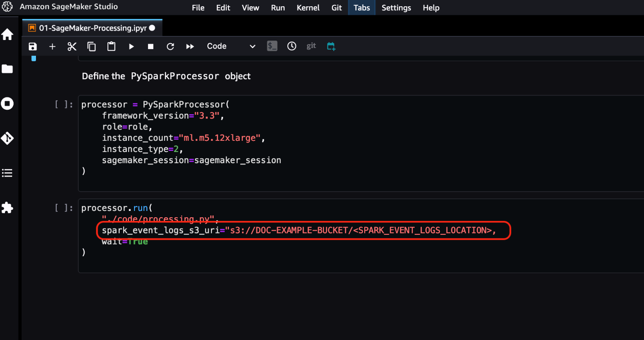This screenshot has height=340, width=644.
Task: Save the notebook with the disk icon
Action: tap(32, 46)
